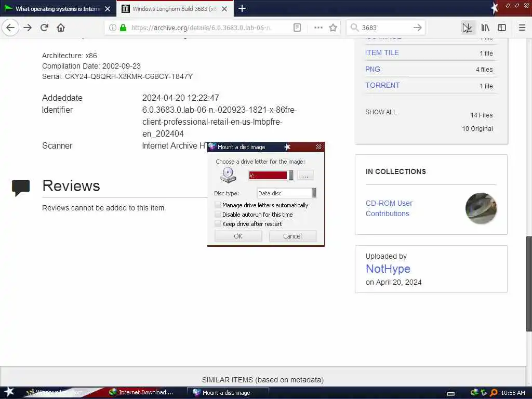This screenshot has width=532, height=399.
Task: Confirm mounting with OK button
Action: click(x=238, y=236)
